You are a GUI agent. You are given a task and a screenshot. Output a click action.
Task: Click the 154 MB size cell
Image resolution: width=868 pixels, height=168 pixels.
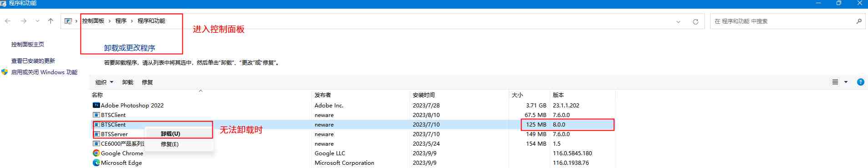536,143
